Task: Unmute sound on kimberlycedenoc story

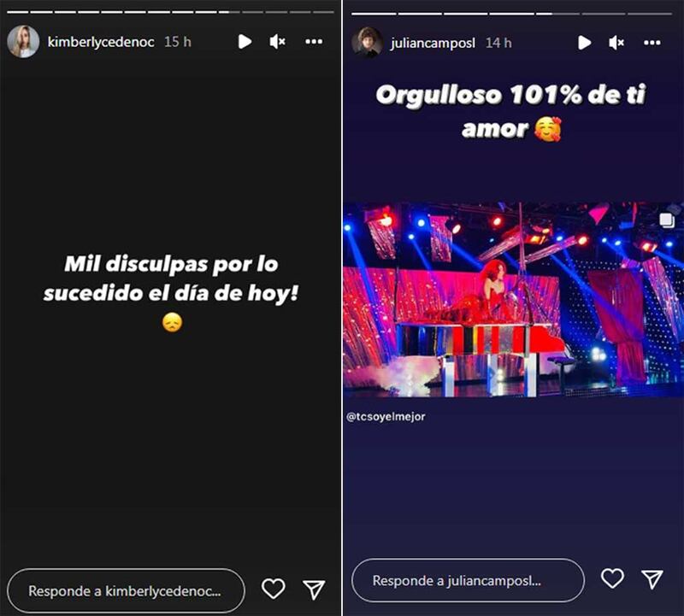Action: (x=277, y=42)
